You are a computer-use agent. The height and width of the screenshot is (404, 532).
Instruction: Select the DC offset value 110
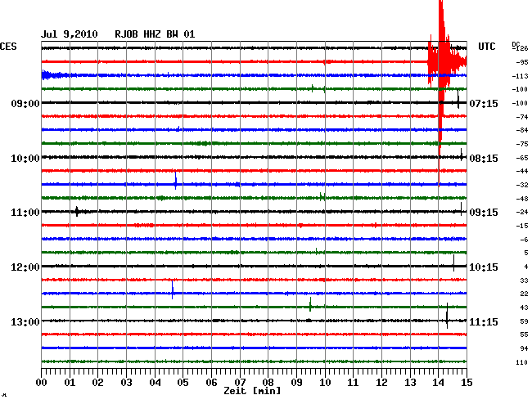tap(522, 362)
